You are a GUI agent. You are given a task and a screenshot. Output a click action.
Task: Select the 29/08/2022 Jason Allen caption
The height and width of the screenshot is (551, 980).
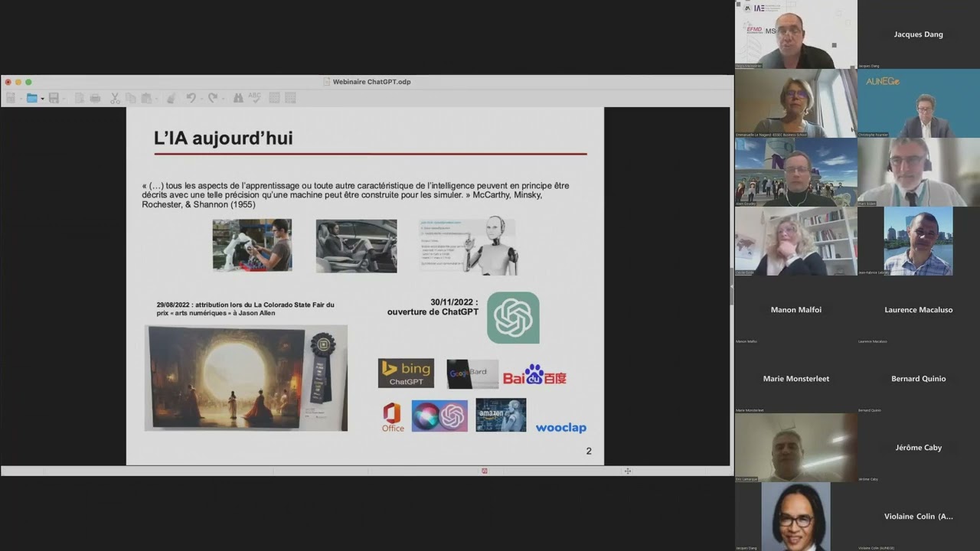[245, 308]
